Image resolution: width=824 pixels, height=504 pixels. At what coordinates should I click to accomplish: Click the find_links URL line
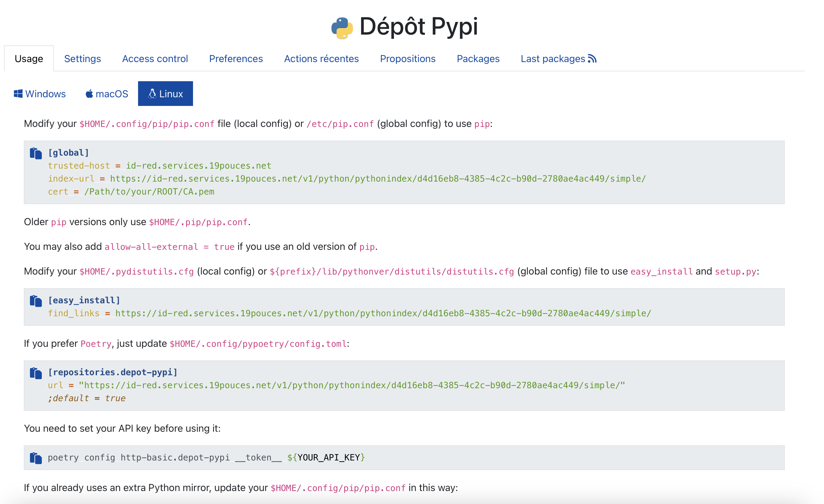[x=350, y=313]
